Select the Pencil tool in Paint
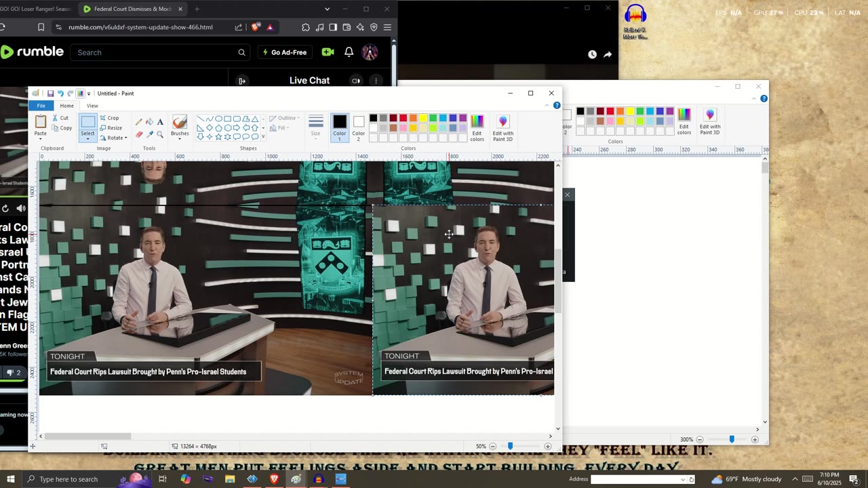This screenshot has height=488, width=868. tap(139, 122)
